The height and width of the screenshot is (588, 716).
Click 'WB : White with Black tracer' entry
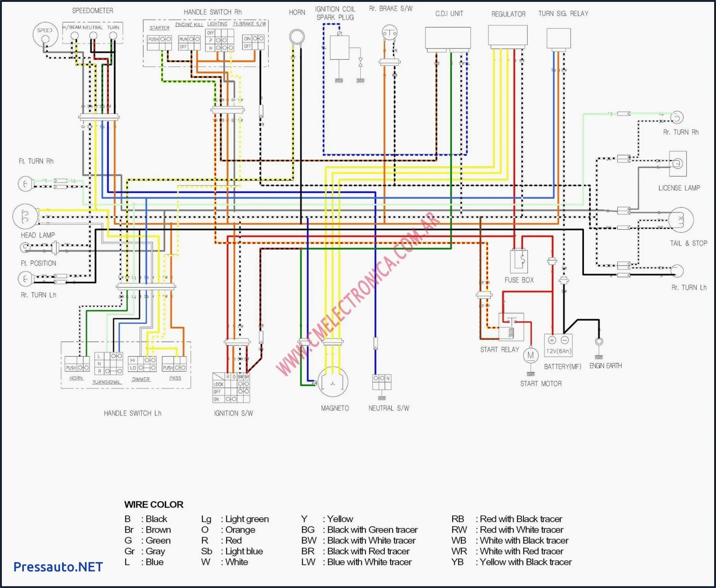(x=510, y=541)
